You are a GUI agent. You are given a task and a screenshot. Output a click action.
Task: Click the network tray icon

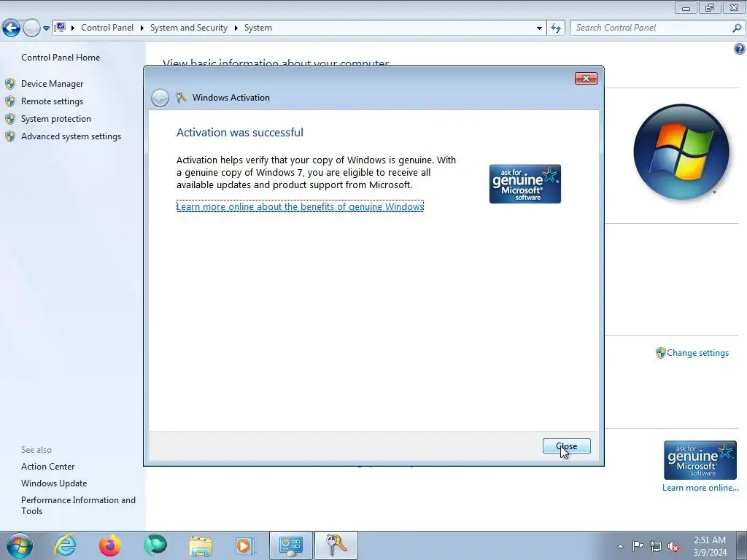pos(656,546)
